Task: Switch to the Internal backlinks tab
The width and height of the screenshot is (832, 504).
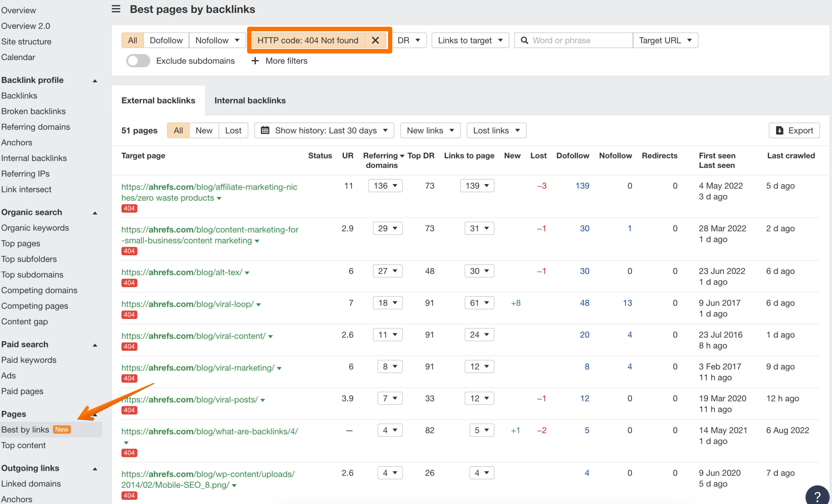Action: tap(250, 100)
